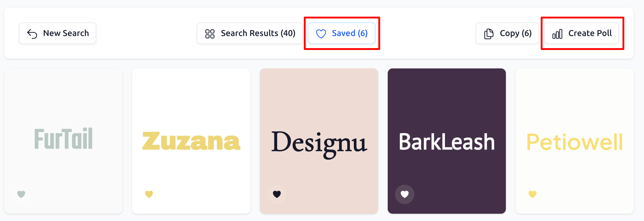Start a New Search

coord(57,33)
